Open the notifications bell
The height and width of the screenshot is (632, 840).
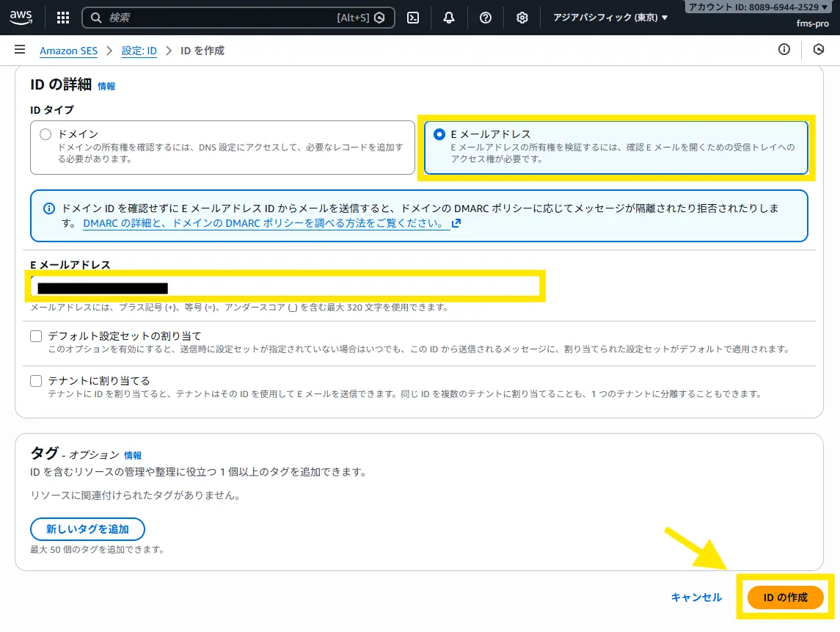pos(449,18)
